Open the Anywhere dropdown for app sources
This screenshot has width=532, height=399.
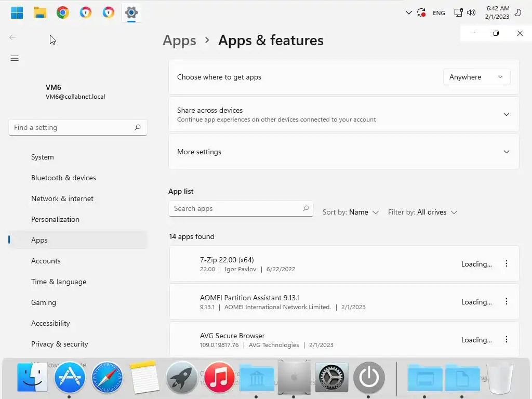pos(476,77)
